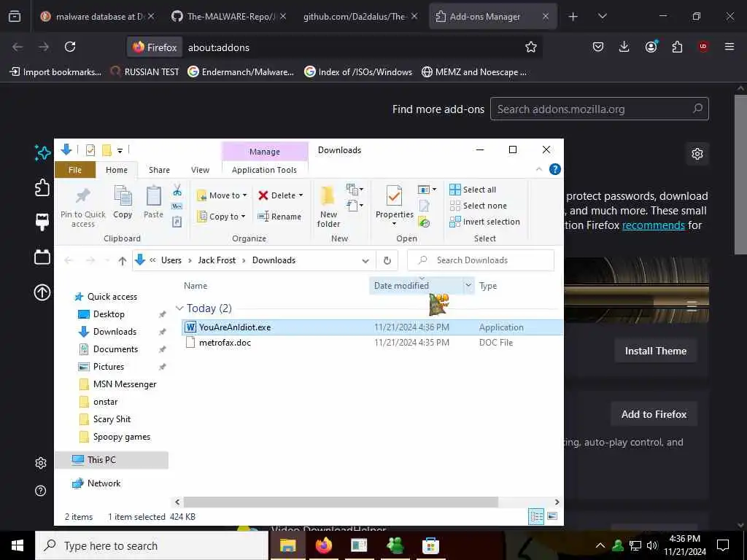The height and width of the screenshot is (560, 747).
Task: Open Recommendations sparkle sidebar icon
Action: [x=42, y=153]
